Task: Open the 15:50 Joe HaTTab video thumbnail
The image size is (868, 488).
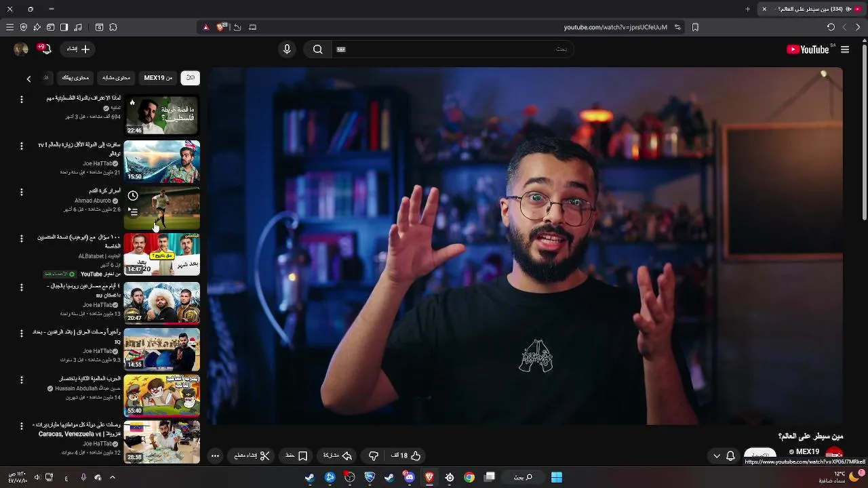Action: click(x=162, y=161)
